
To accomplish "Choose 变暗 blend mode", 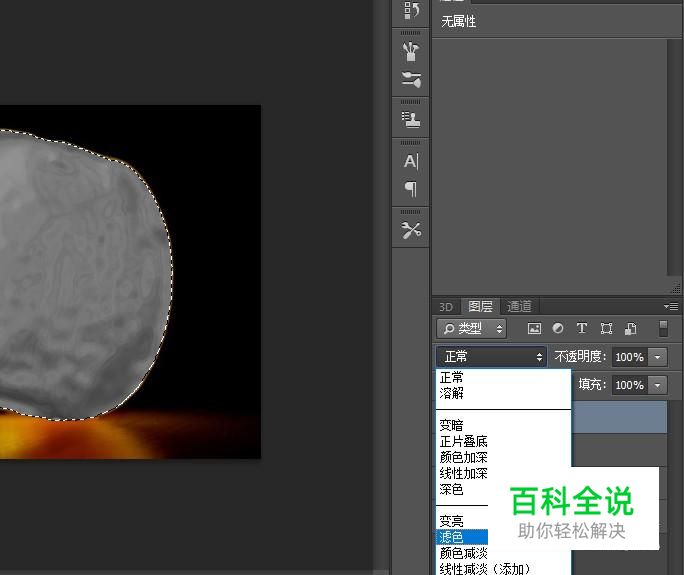I will click(503, 425).
